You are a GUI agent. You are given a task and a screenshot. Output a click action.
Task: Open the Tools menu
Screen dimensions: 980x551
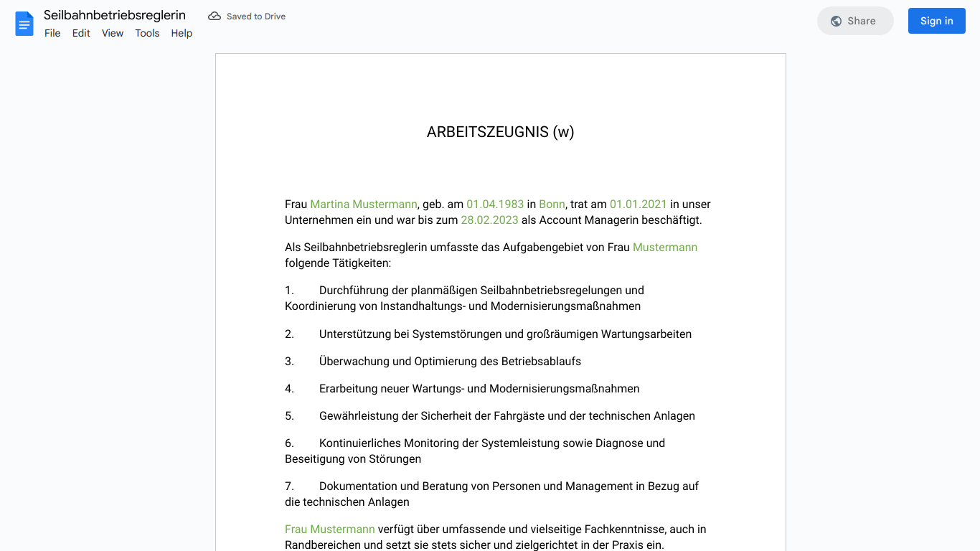(147, 33)
